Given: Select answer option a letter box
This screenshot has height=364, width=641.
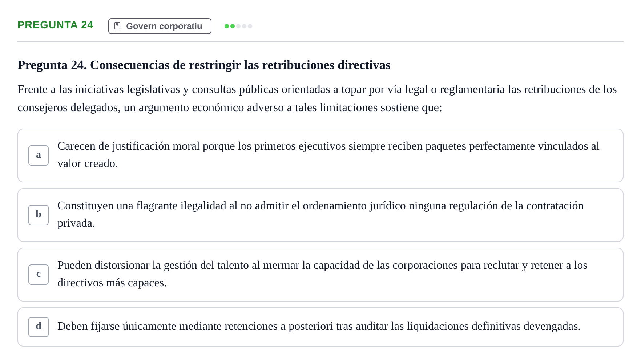Looking at the screenshot, I should tap(39, 155).
